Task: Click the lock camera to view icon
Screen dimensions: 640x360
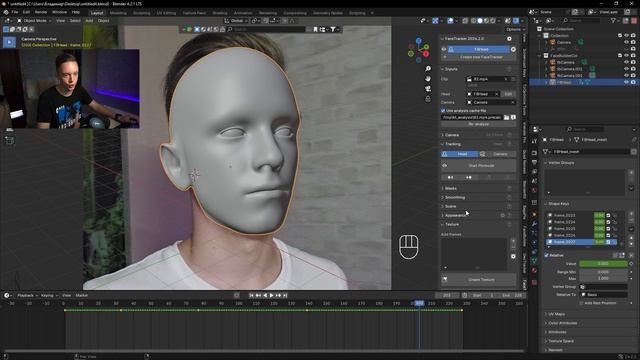Action: pyautogui.click(x=428, y=99)
